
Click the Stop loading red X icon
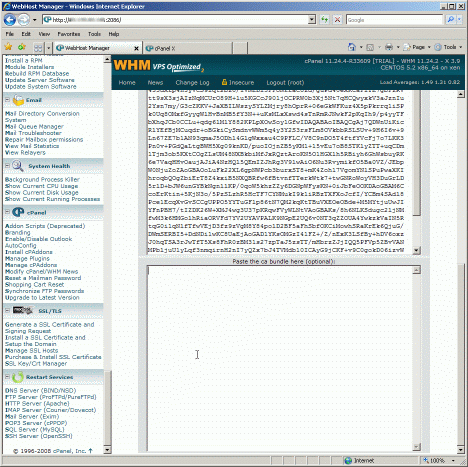[337, 20]
